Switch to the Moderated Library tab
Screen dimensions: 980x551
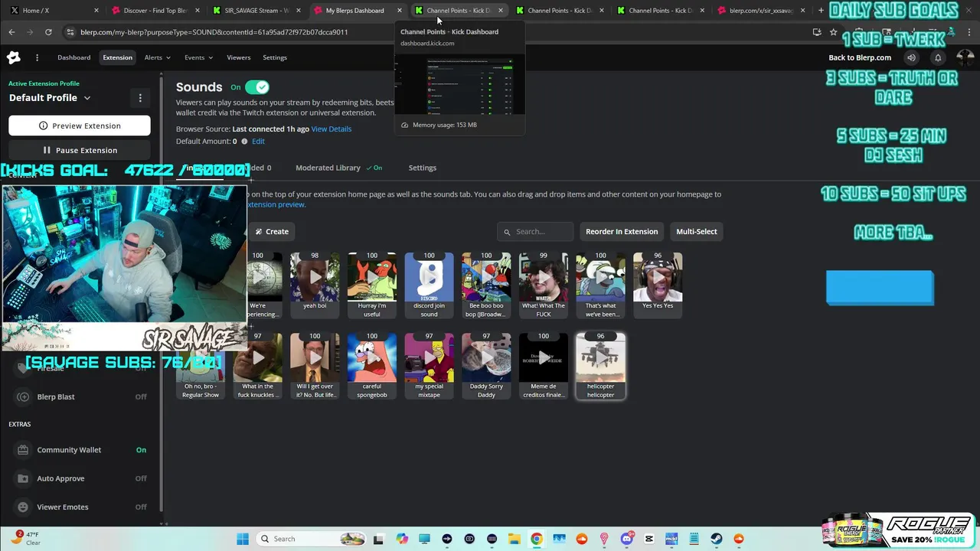click(x=338, y=168)
